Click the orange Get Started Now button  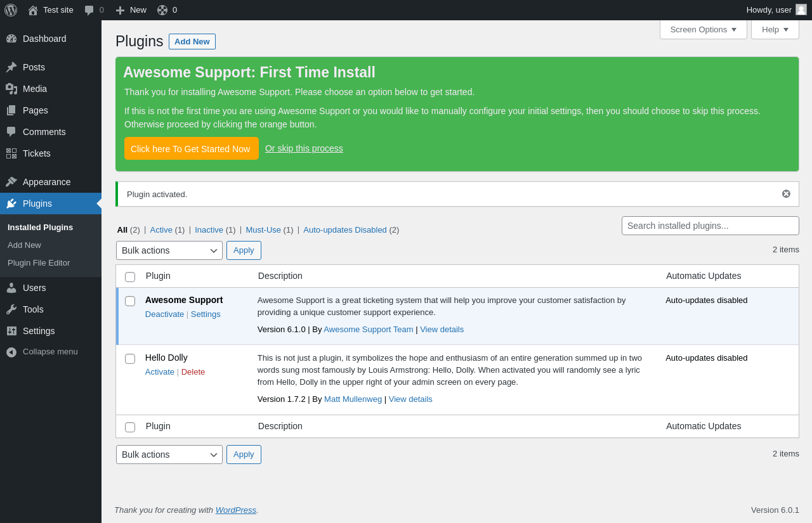191,148
